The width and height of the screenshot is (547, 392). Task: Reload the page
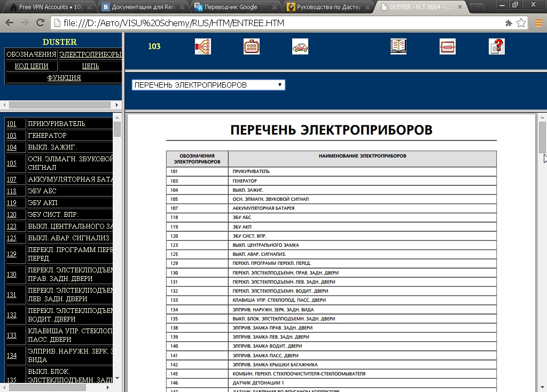point(40,23)
